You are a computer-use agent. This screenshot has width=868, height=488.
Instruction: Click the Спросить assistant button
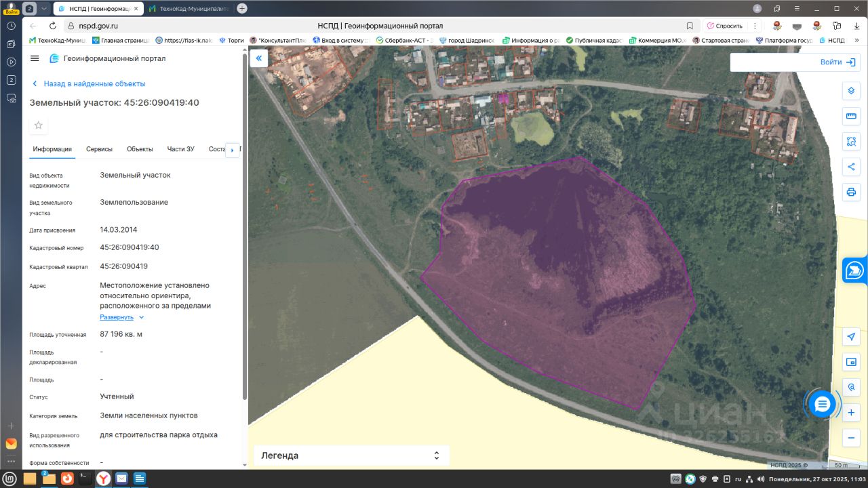pyautogui.click(x=724, y=26)
